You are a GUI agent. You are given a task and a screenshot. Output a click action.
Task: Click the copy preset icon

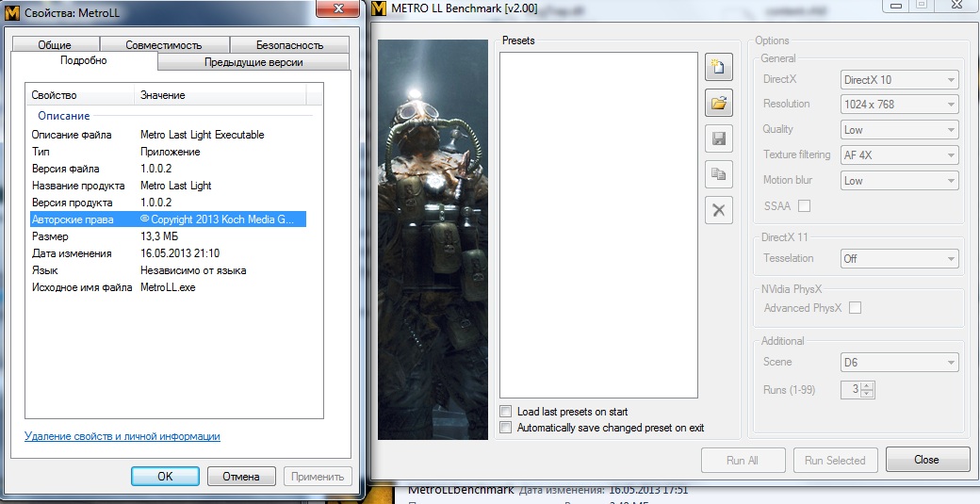(719, 174)
